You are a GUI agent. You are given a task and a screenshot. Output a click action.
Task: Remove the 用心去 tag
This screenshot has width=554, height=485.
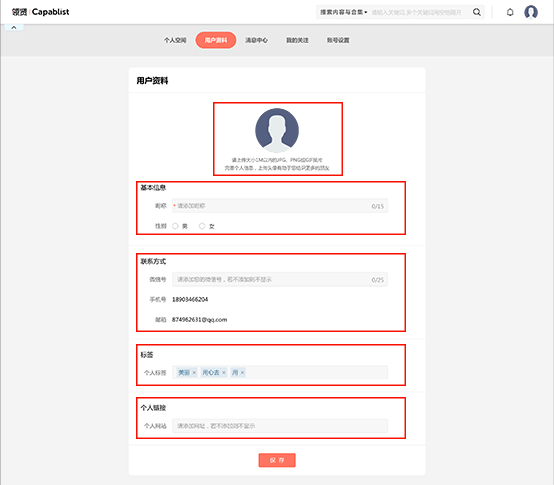pos(224,373)
